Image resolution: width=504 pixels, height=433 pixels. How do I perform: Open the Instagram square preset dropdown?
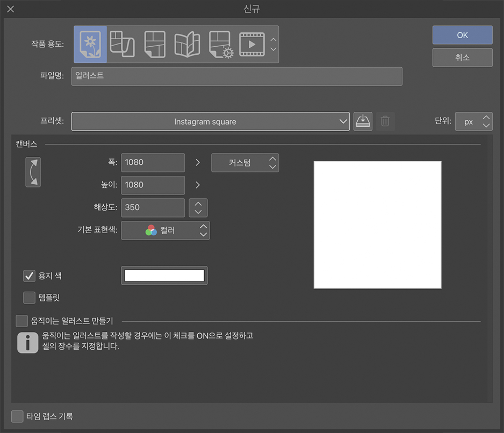(x=211, y=121)
